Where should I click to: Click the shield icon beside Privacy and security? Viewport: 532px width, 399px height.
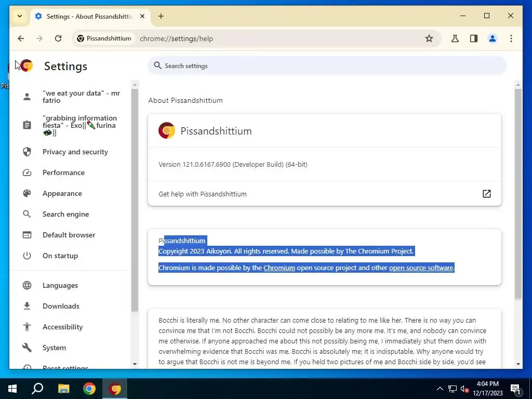point(27,152)
